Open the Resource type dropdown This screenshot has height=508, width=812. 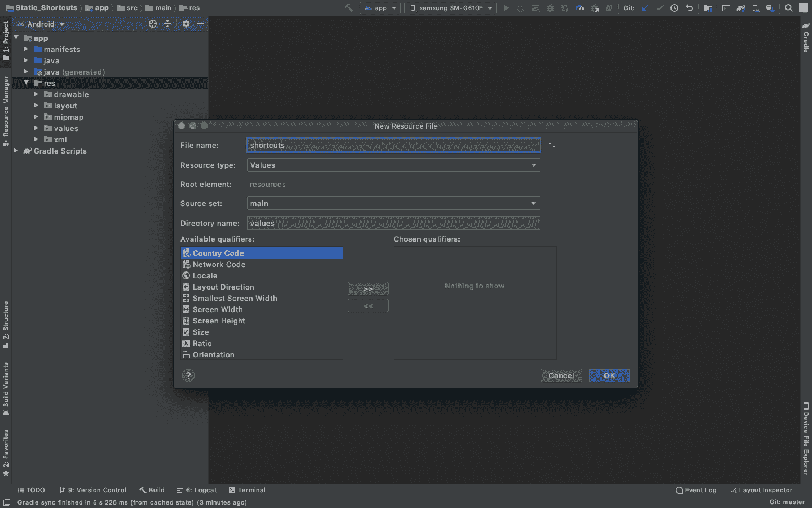pyautogui.click(x=393, y=165)
